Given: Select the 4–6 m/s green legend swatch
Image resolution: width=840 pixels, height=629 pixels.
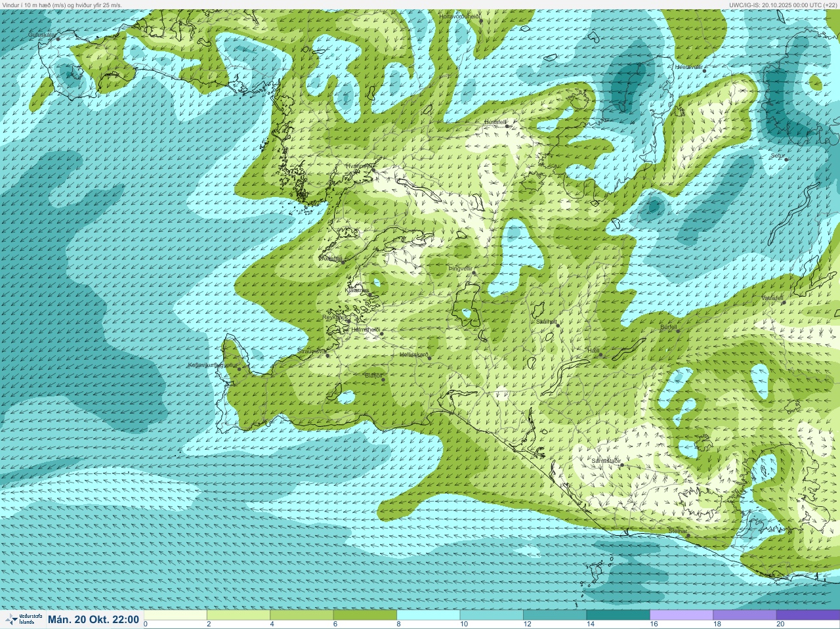Looking at the screenshot, I should point(302,615).
